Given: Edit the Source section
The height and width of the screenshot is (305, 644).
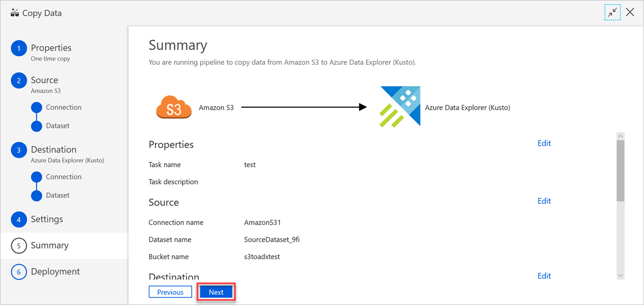Looking at the screenshot, I should [x=544, y=201].
